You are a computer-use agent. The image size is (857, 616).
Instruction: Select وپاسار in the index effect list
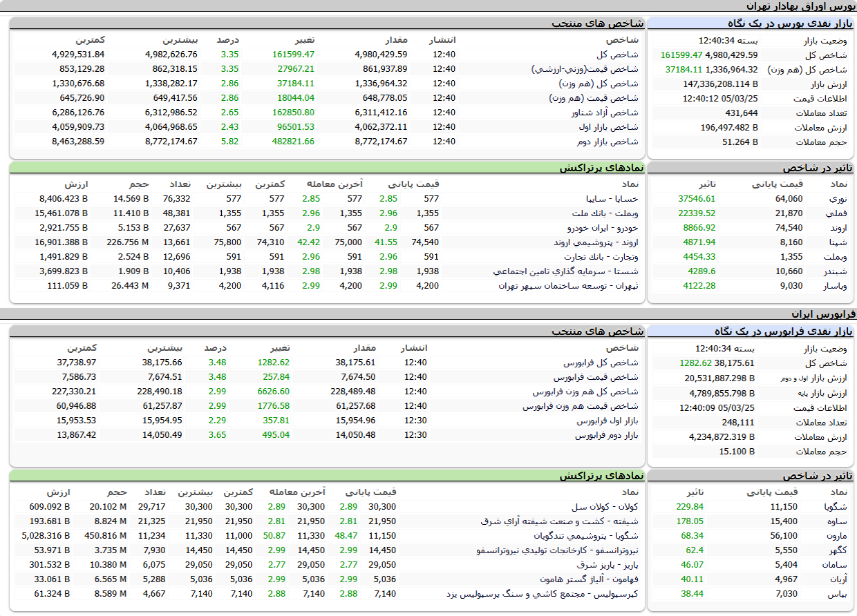tap(834, 286)
